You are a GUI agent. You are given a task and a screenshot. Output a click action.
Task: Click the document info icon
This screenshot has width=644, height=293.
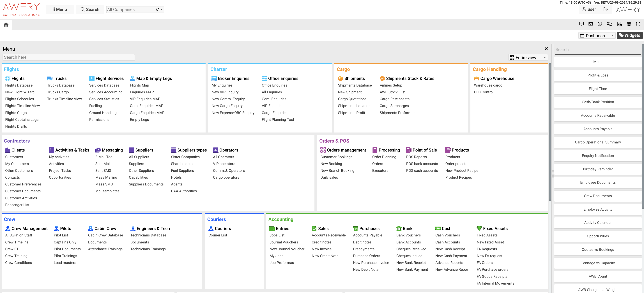click(619, 24)
